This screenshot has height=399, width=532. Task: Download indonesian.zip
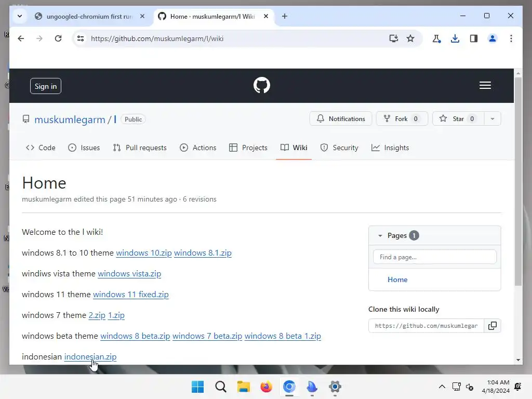(90, 356)
